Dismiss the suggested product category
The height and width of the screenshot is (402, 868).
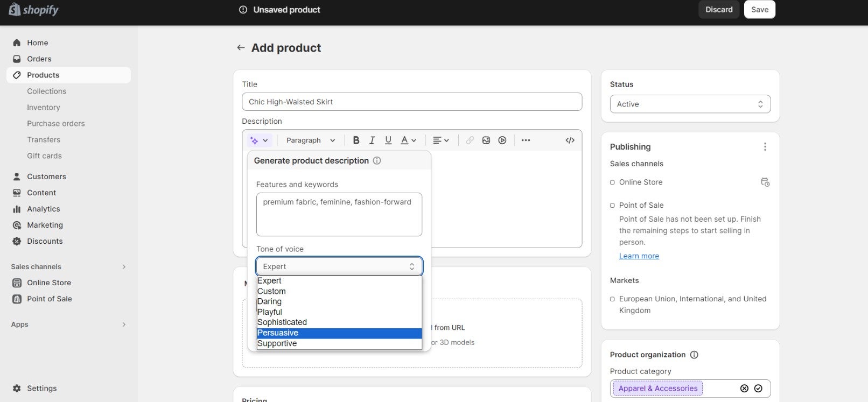(744, 389)
